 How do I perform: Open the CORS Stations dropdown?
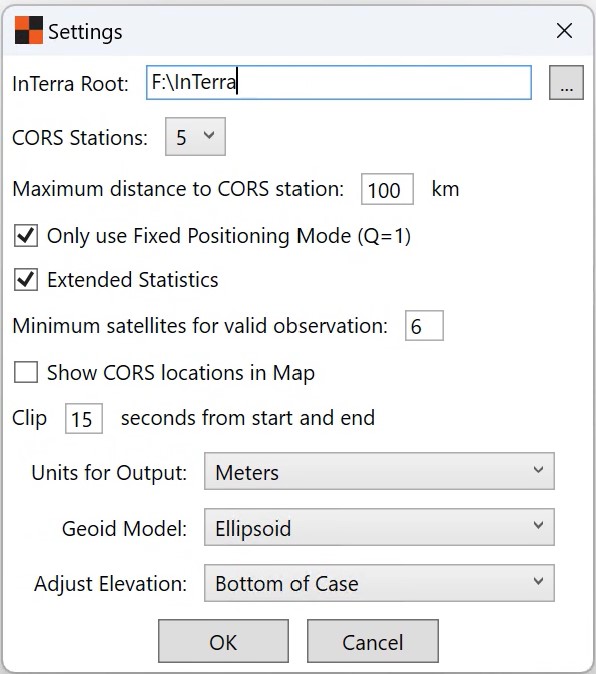[195, 137]
